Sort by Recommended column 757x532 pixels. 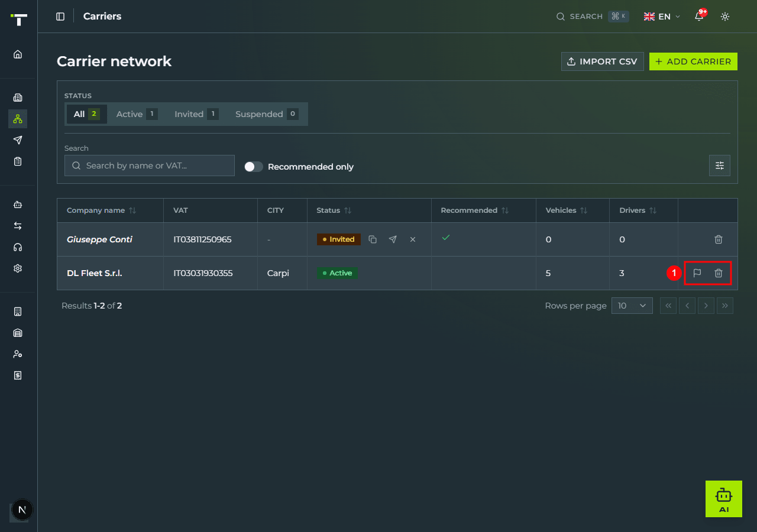474,210
